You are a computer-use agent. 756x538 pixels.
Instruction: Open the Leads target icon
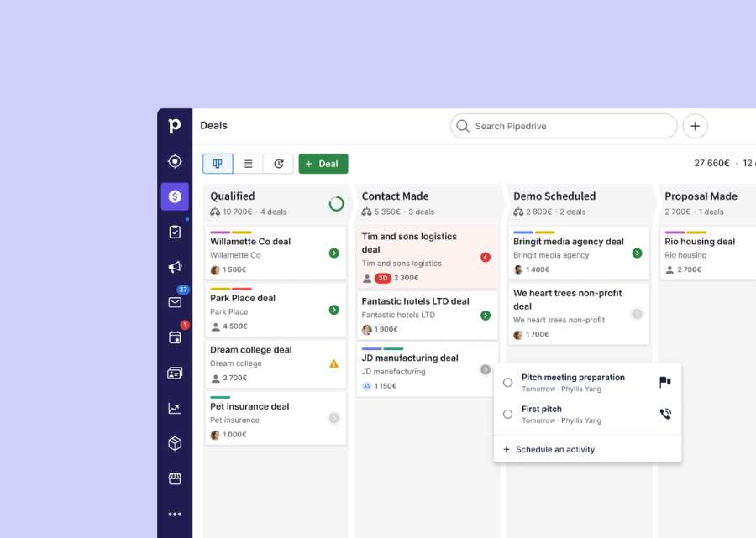coord(175,161)
